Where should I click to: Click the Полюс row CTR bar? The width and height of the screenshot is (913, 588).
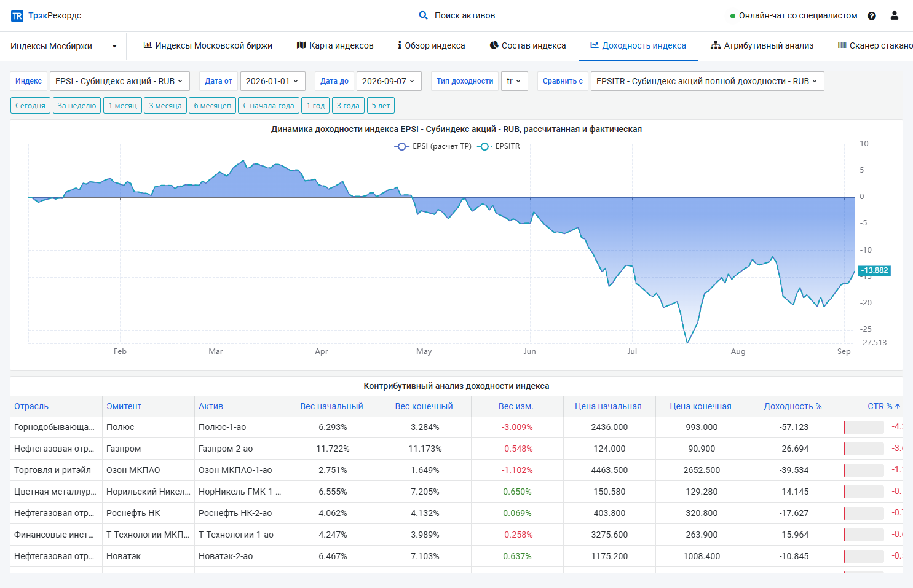(x=864, y=427)
